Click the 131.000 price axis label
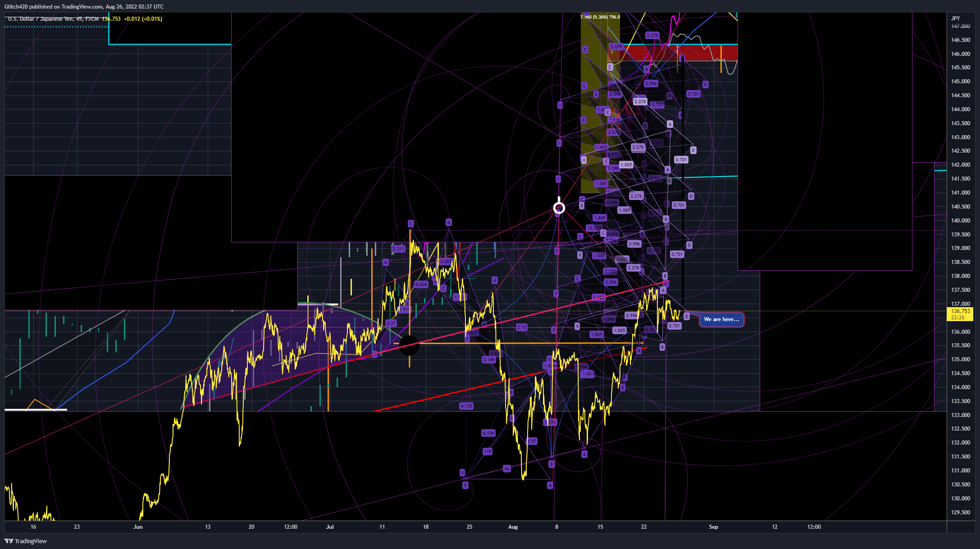The height and width of the screenshot is (549, 980). [x=961, y=471]
